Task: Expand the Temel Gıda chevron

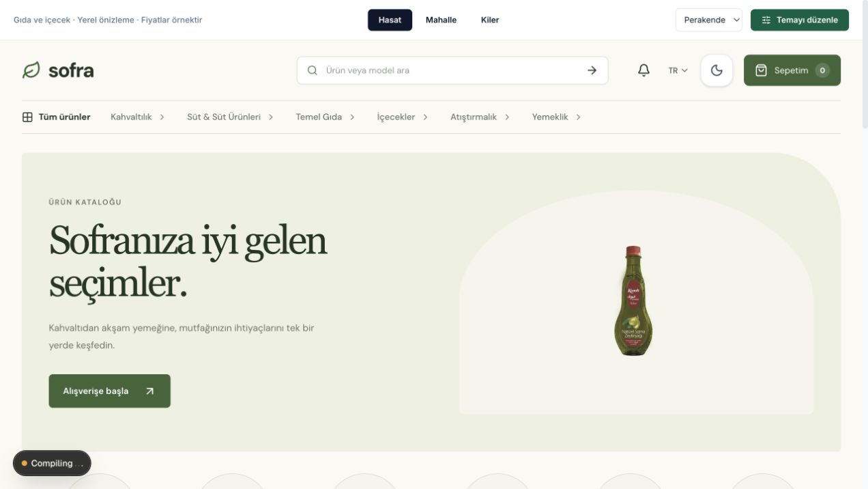Action: click(352, 117)
